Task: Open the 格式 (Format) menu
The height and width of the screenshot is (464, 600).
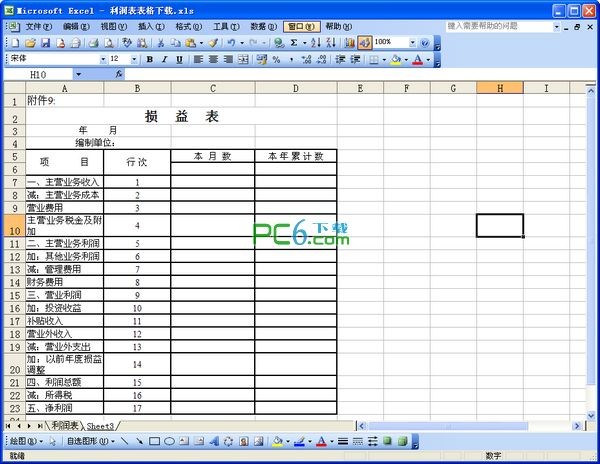Action: 188,27
